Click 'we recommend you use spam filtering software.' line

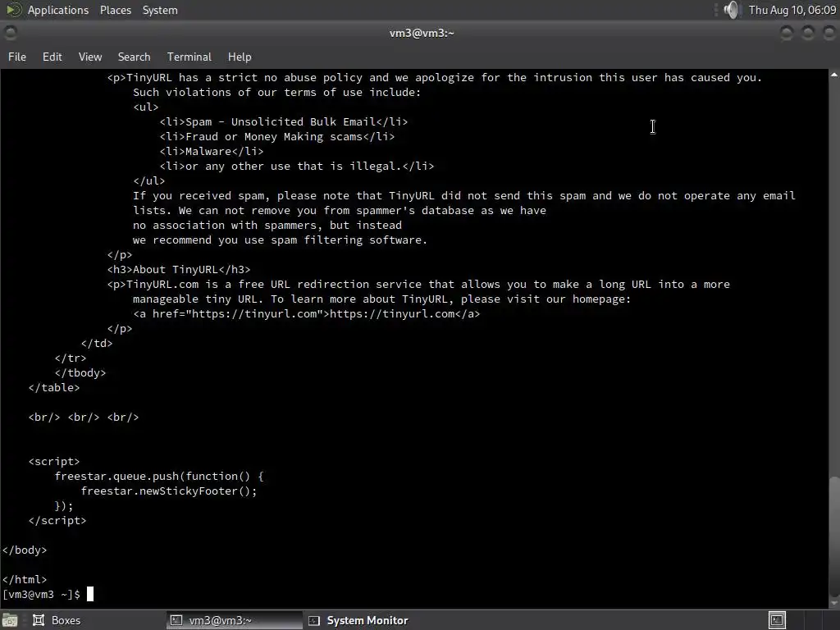(281, 240)
